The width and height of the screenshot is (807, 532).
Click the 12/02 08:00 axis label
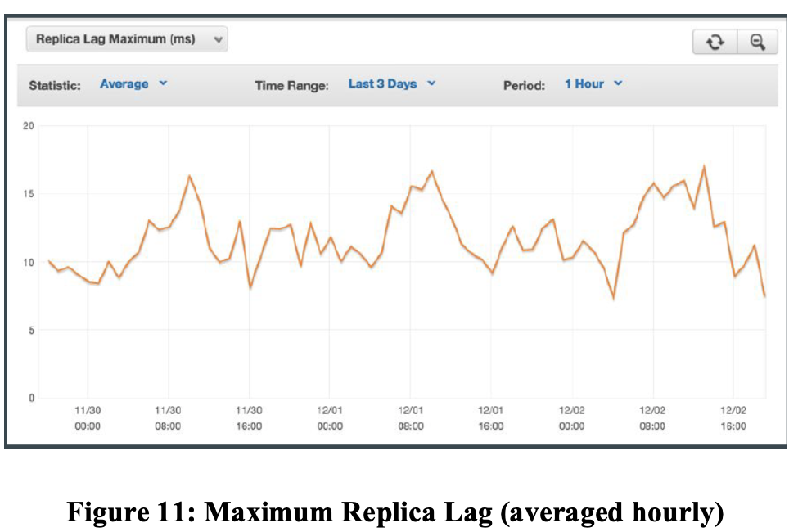(652, 418)
